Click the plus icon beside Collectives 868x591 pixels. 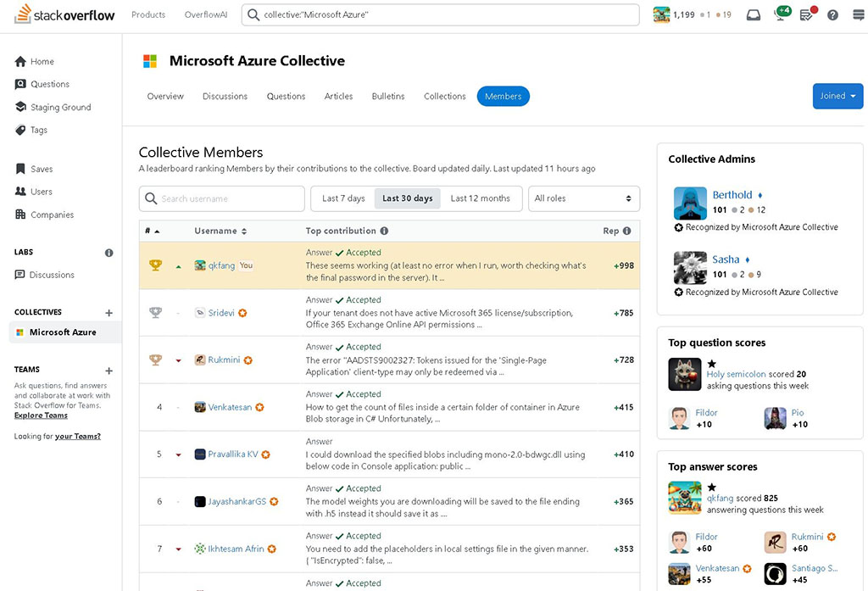pos(109,313)
